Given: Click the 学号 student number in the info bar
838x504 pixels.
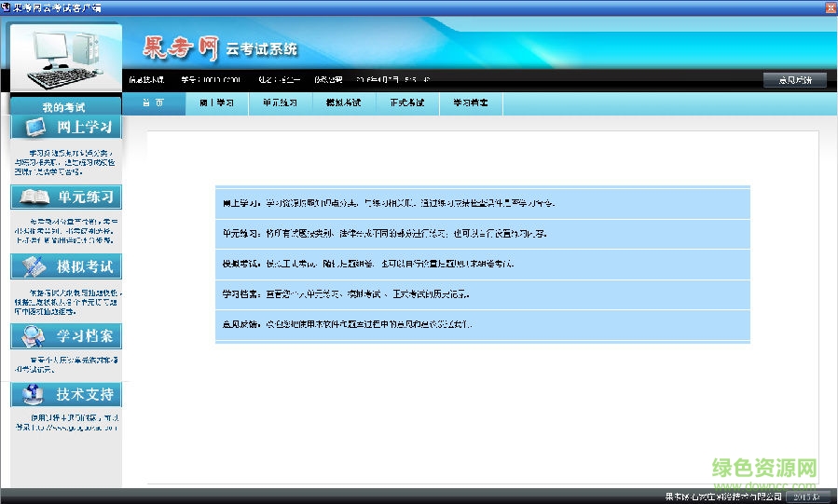Looking at the screenshot, I should click(211, 80).
